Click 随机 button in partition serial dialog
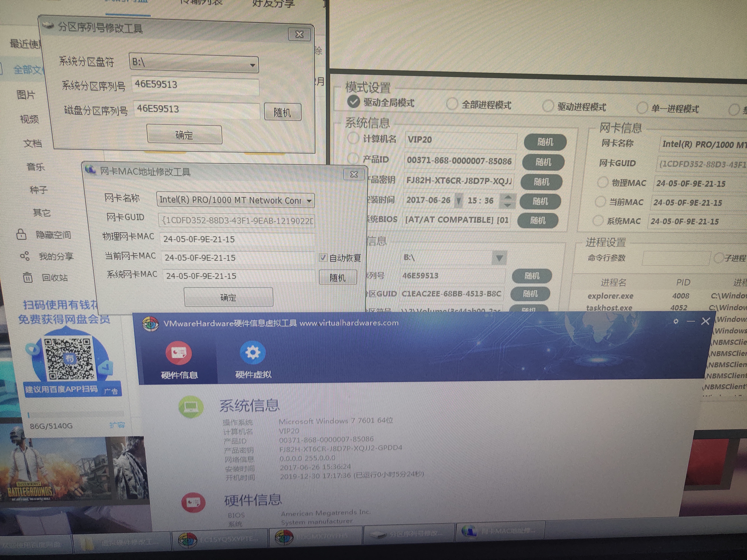Screen dimensions: 747x560 pyautogui.click(x=282, y=112)
